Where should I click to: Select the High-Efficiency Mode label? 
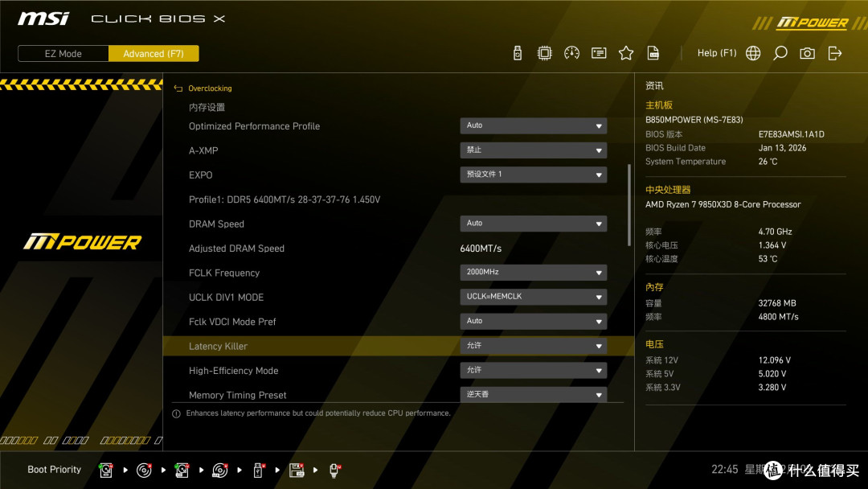click(x=234, y=371)
